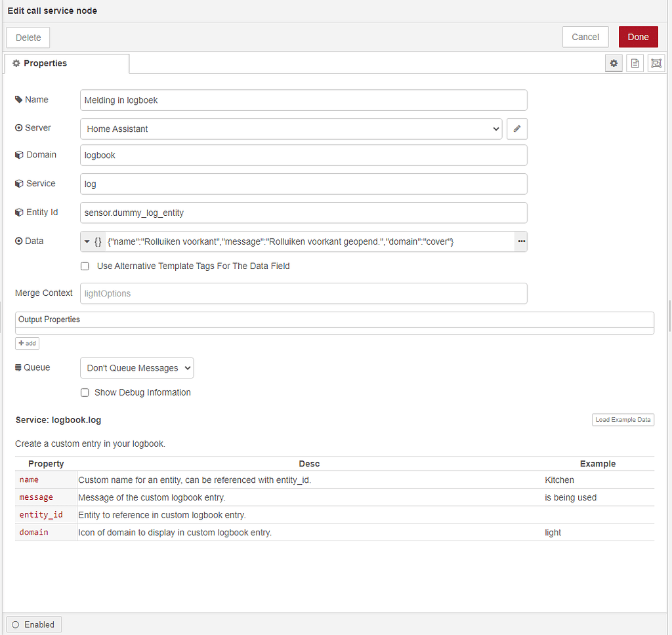Open the node appearance panel
672x635 pixels.
pyautogui.click(x=656, y=63)
